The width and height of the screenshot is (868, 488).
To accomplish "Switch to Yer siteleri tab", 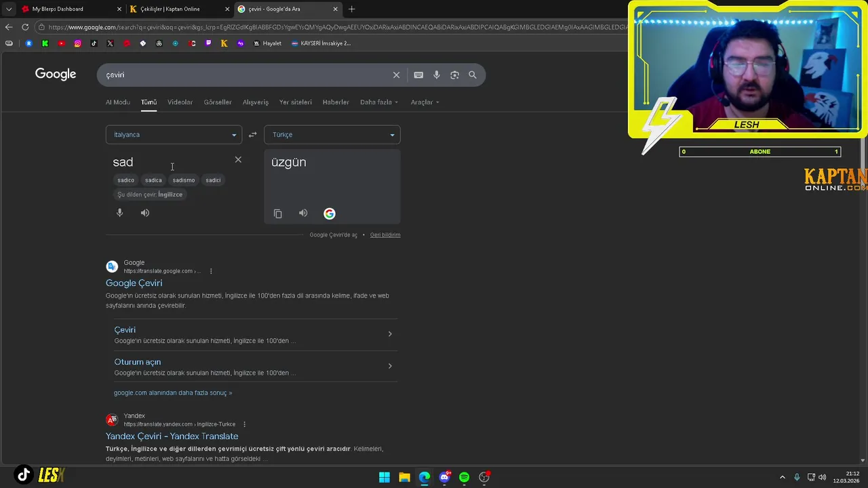I will 296,102.
